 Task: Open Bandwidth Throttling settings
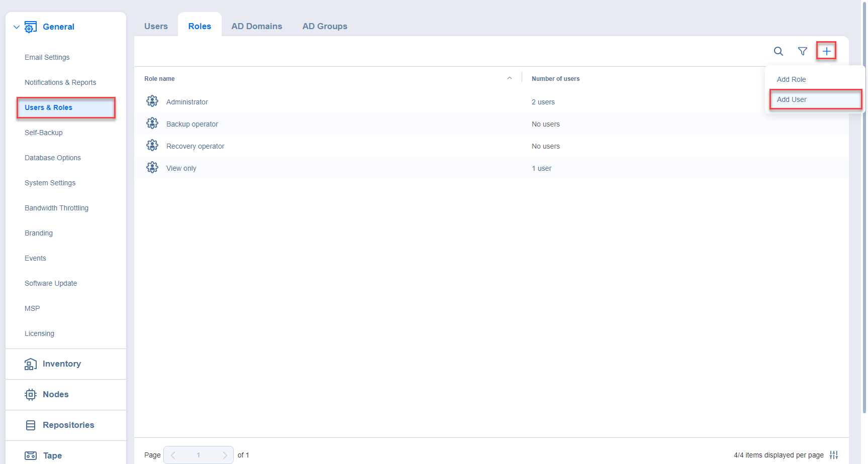56,208
